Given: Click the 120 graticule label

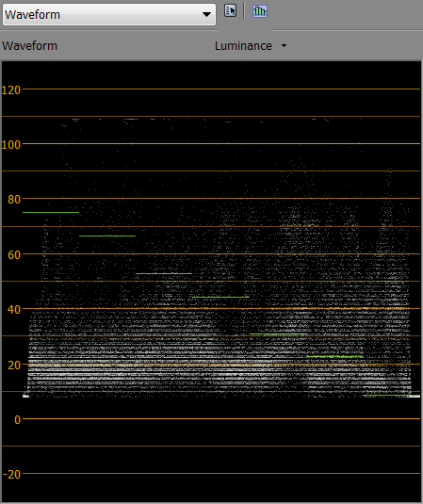Looking at the screenshot, I should click(x=11, y=90).
